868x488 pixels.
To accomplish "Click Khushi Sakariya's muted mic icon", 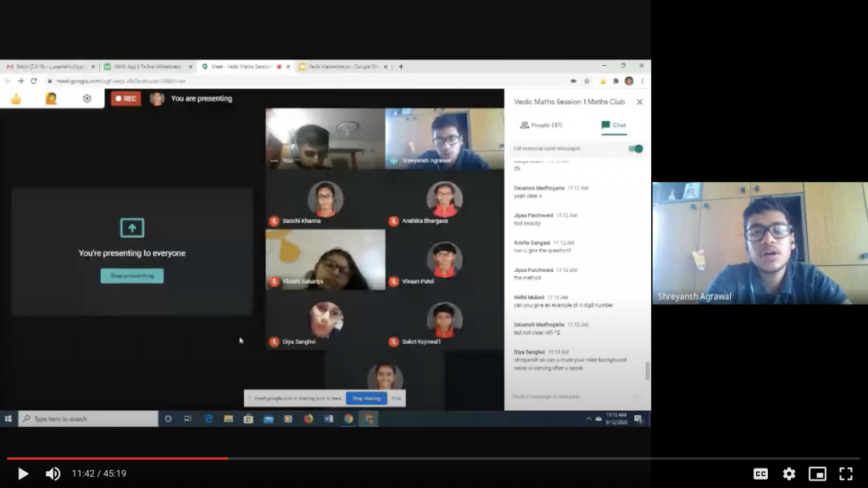I will coord(274,281).
